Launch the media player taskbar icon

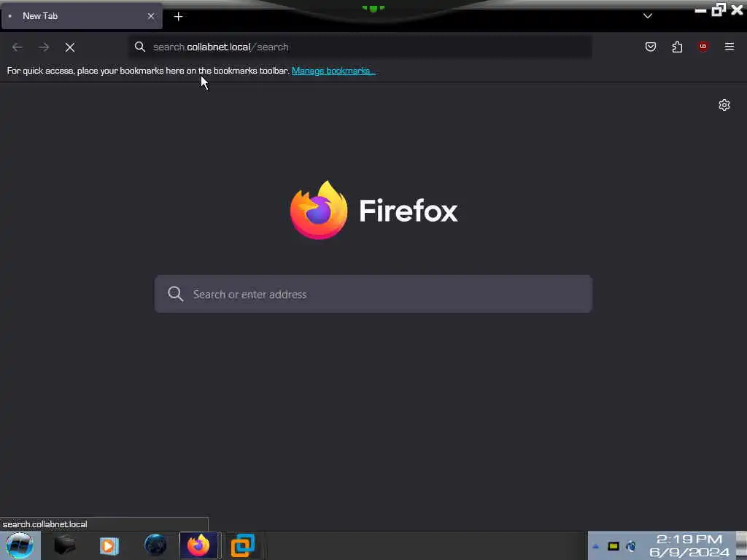coord(109,545)
